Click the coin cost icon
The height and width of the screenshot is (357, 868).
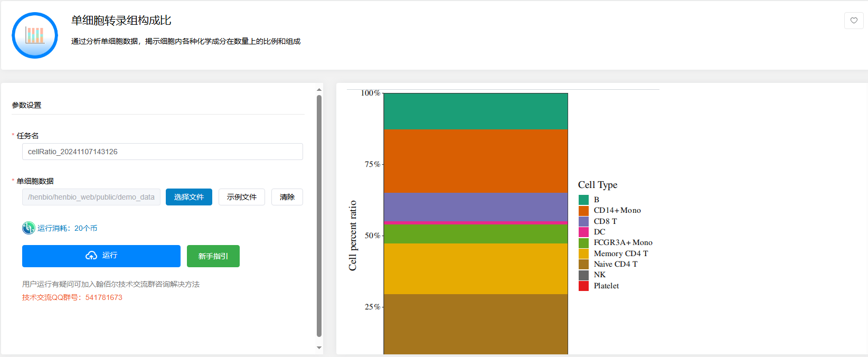coord(29,228)
